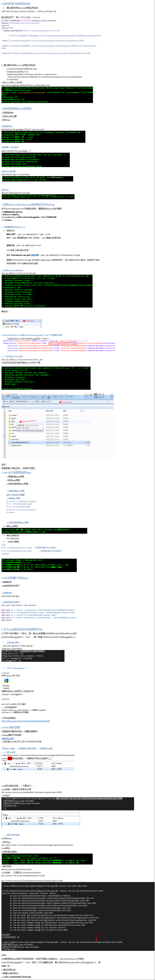Select the AndroidManifest.xml file icon

(x=10, y=442)
